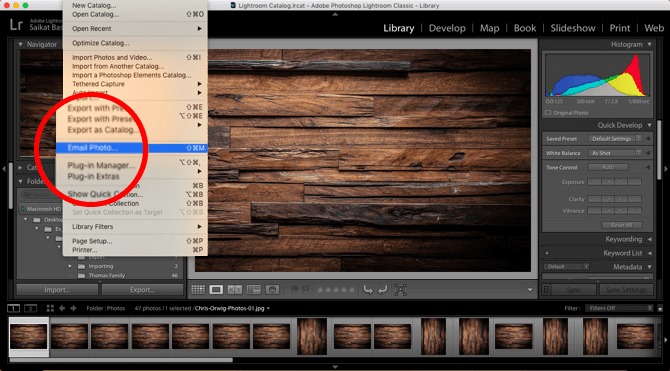Click the Reset All button
This screenshot has width=670, height=371.
point(622,225)
